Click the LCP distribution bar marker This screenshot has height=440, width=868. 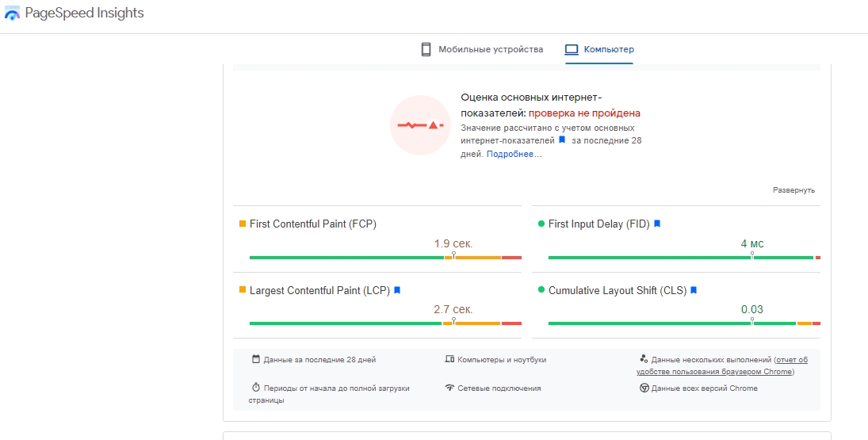coord(453,322)
